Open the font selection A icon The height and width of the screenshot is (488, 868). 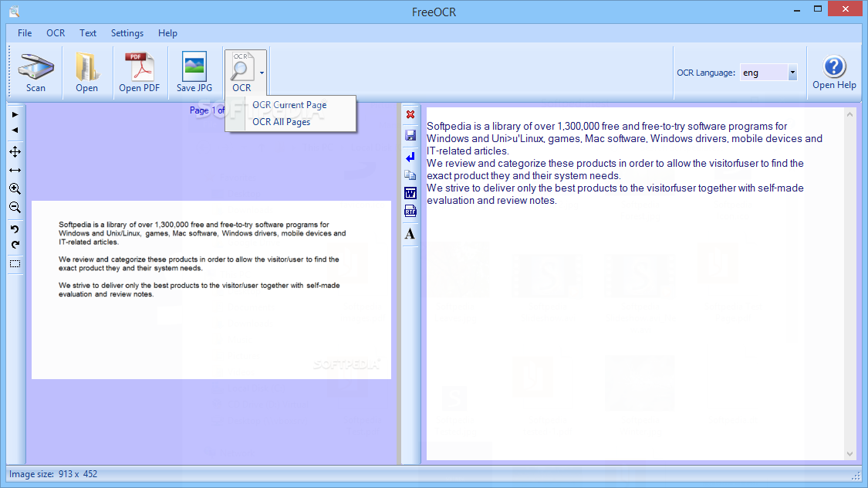(410, 234)
